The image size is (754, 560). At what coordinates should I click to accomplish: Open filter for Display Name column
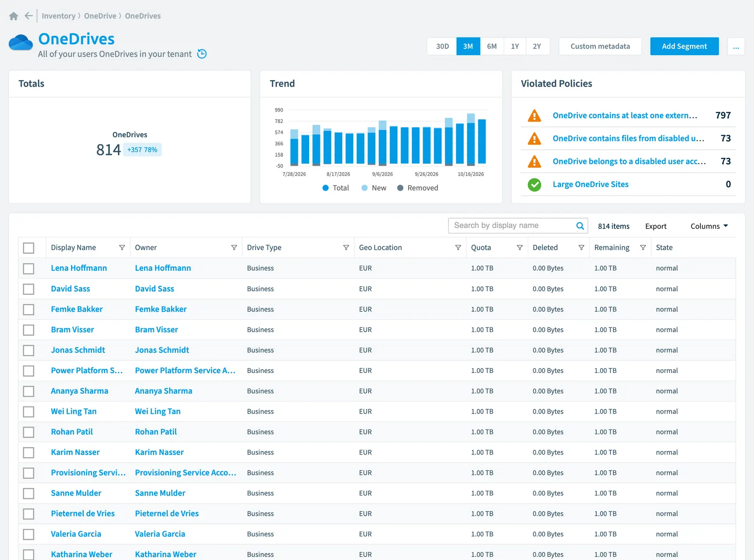[x=122, y=248]
